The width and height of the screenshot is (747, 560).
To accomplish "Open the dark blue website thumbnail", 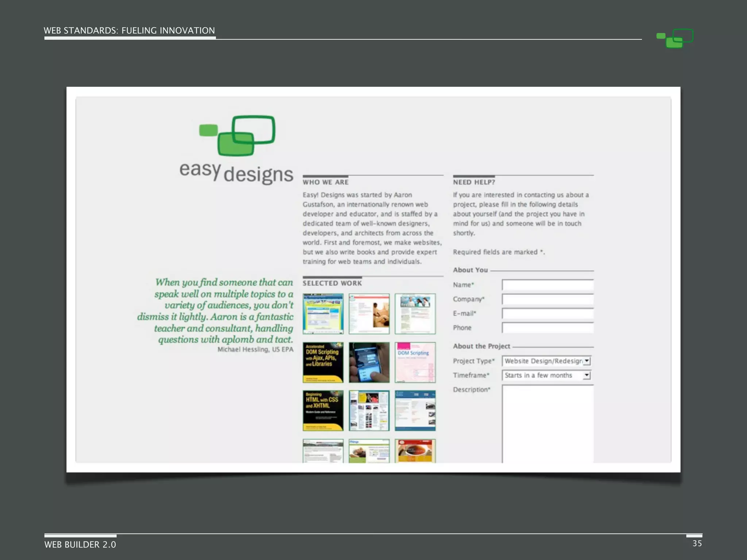I will click(x=415, y=410).
